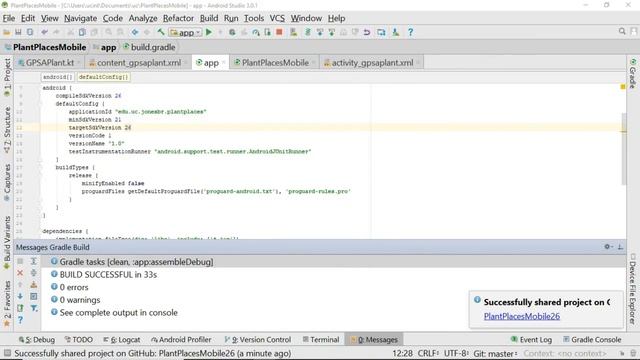Switch to GPSAPlant.kt editor tab
The width and height of the screenshot is (640, 360).
(x=49, y=62)
